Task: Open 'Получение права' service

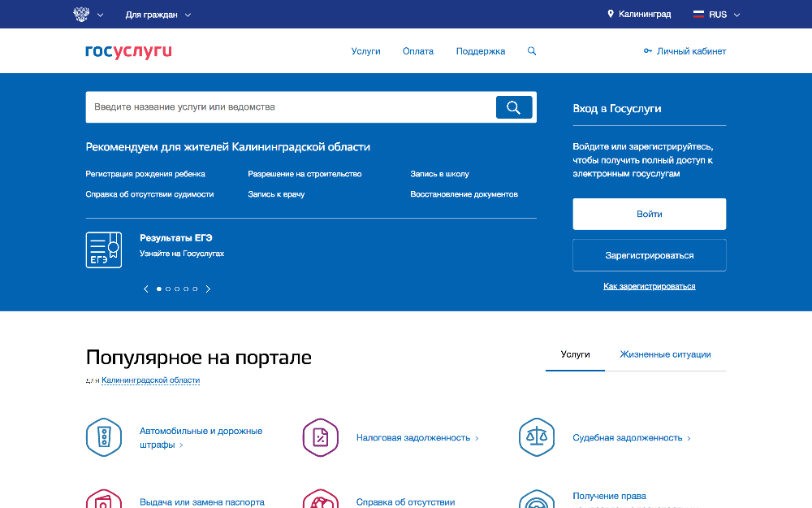Action: pos(610,496)
